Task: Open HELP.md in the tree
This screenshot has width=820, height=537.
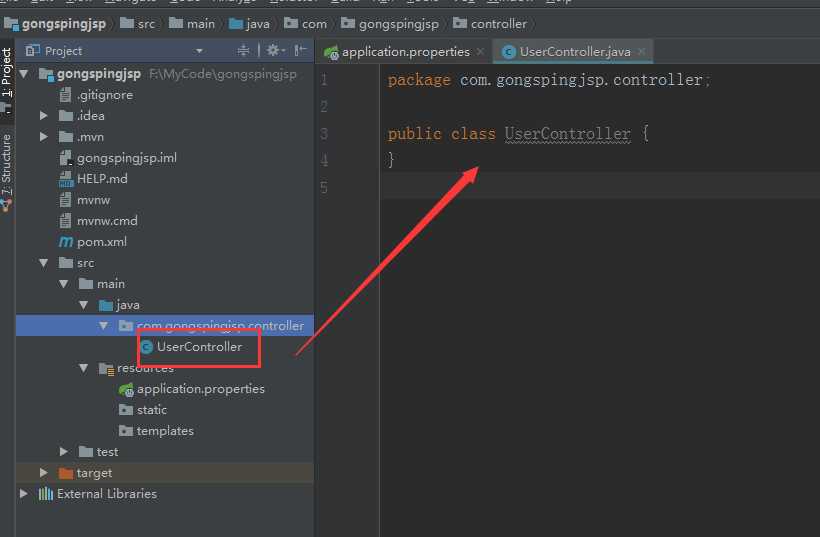Action: [x=102, y=179]
